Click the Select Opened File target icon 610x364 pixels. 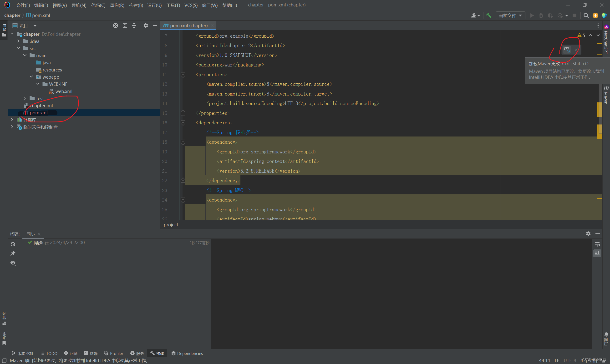[x=116, y=25]
